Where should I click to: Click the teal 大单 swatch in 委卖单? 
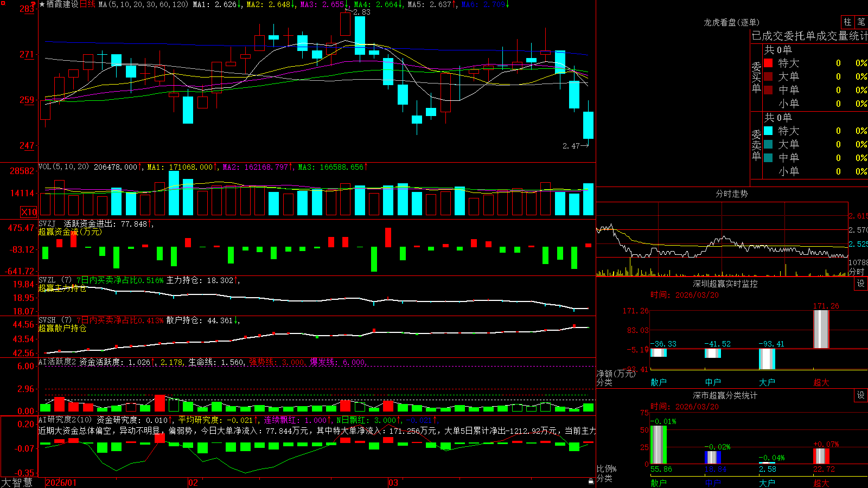pyautogui.click(x=768, y=144)
